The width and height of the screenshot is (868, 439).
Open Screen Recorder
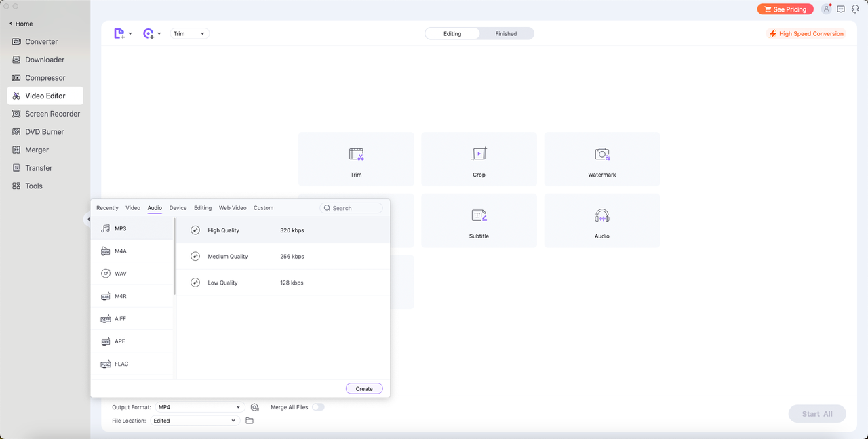(45, 114)
